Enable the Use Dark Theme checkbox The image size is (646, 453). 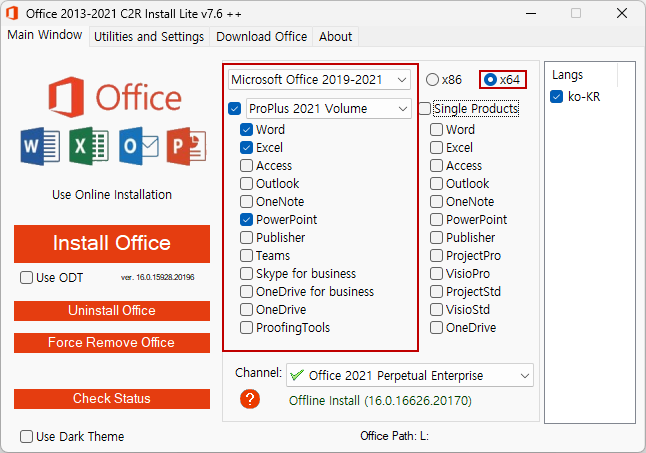coord(26,437)
